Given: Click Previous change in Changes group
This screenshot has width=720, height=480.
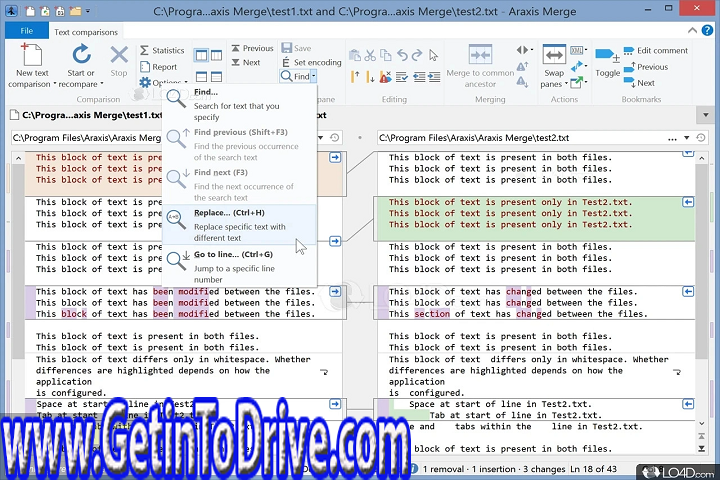Looking at the screenshot, I should click(x=252, y=48).
